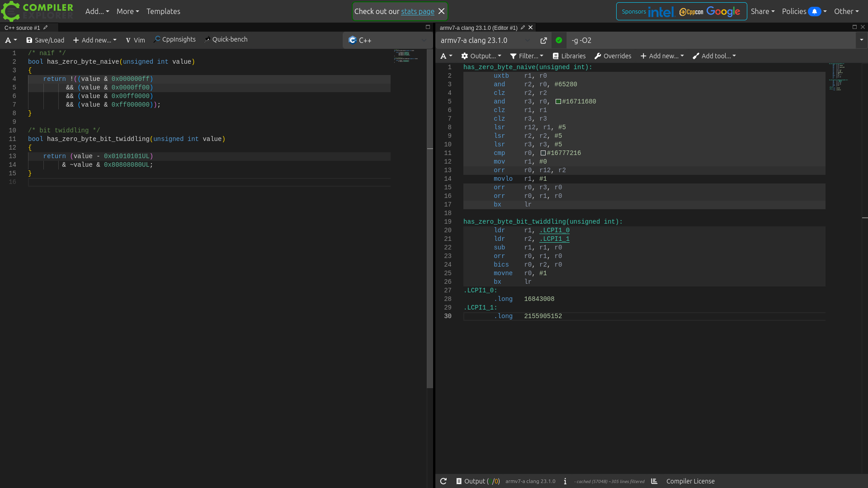Open Compiler License
This screenshot has width=868, height=488.
coord(690,481)
